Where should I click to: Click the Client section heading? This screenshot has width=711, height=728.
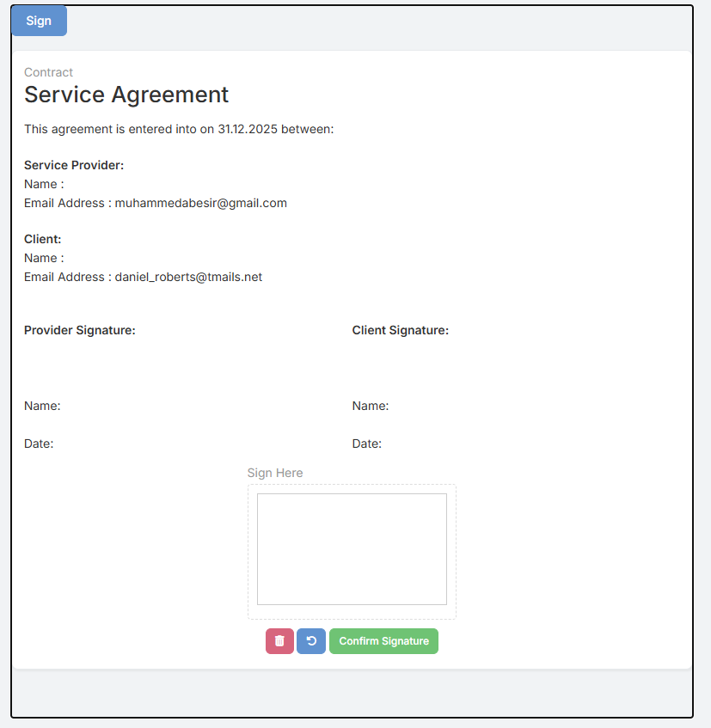pos(43,239)
